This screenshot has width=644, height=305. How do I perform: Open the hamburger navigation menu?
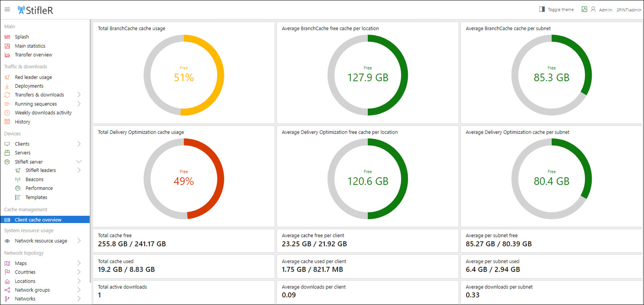point(7,9)
